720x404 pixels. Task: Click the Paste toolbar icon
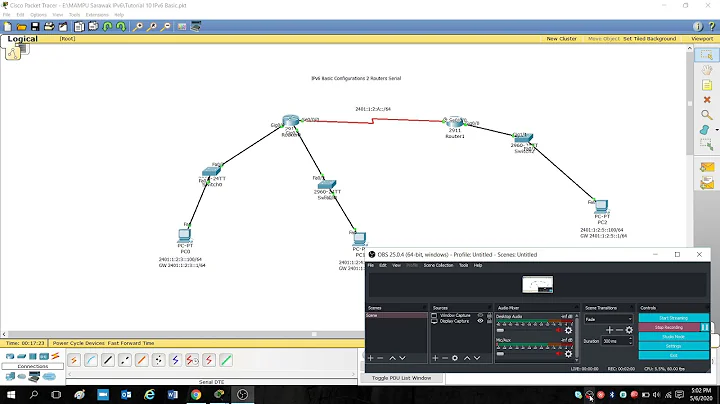coord(93,27)
